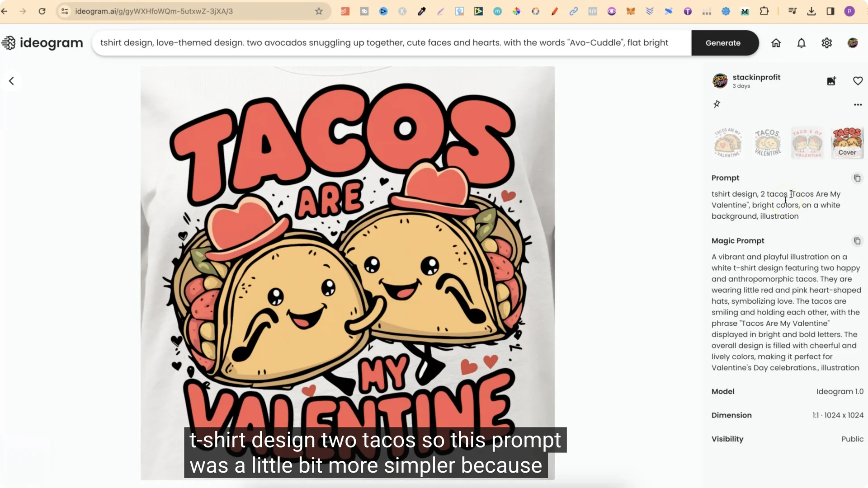The image size is (868, 488).
Task: Click the prompt input field
Action: pos(384,43)
